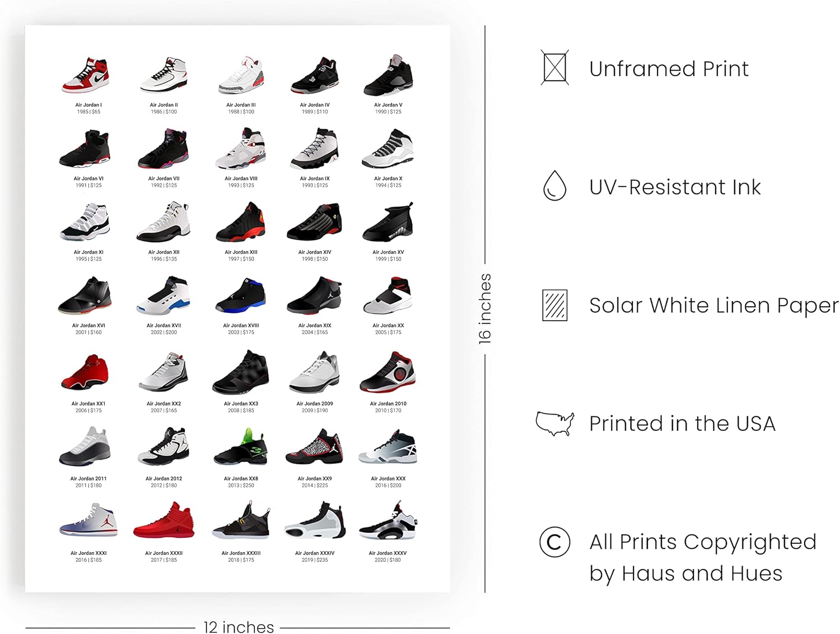
Task: Click the Air Jordan XIII red-black sneaker
Action: click(x=241, y=223)
